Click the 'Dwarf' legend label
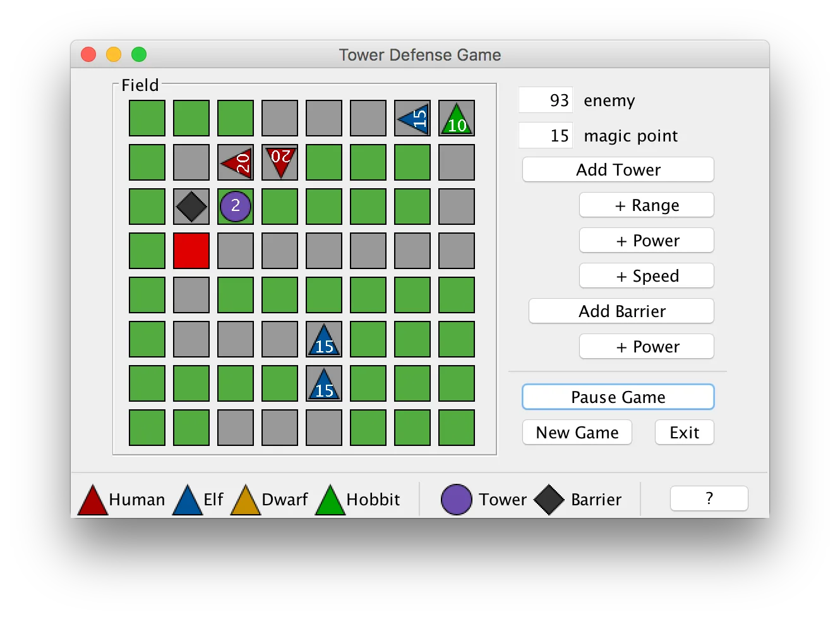Screen dimensions: 840x619 pyautogui.click(x=285, y=500)
